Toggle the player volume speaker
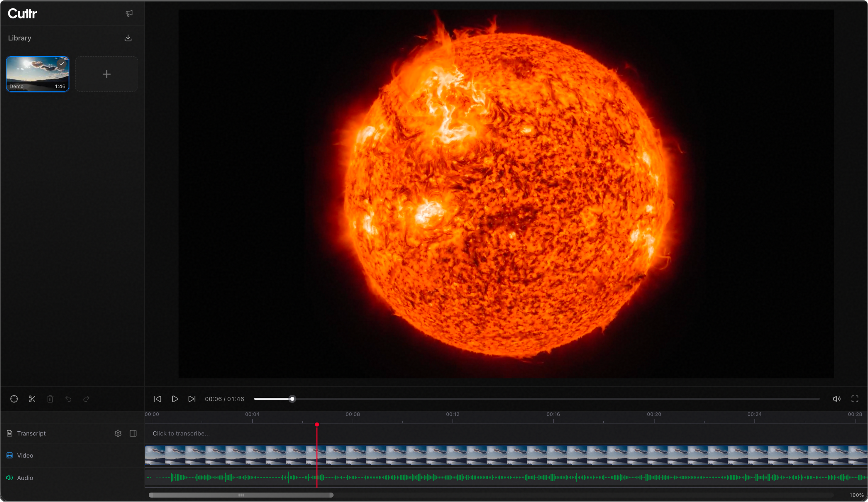The height and width of the screenshot is (502, 868). point(837,399)
